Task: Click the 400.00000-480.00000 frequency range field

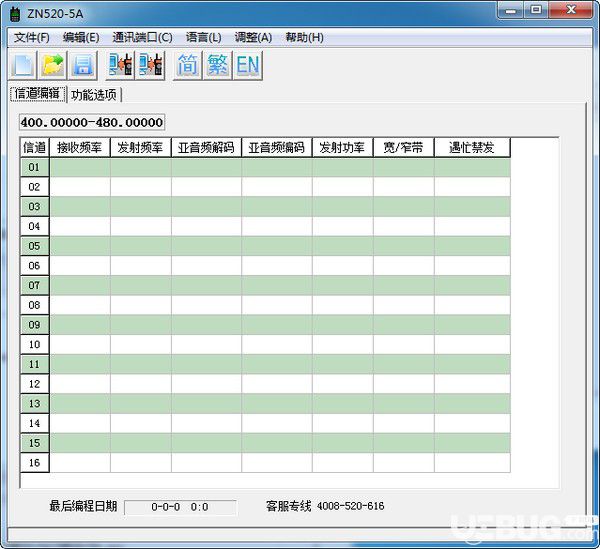Action: [92, 122]
